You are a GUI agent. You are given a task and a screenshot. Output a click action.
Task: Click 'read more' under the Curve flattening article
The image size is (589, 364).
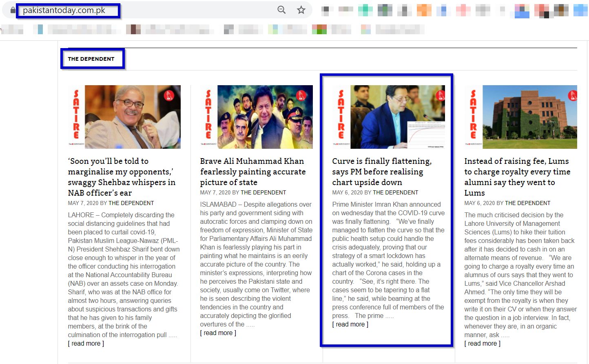point(350,324)
